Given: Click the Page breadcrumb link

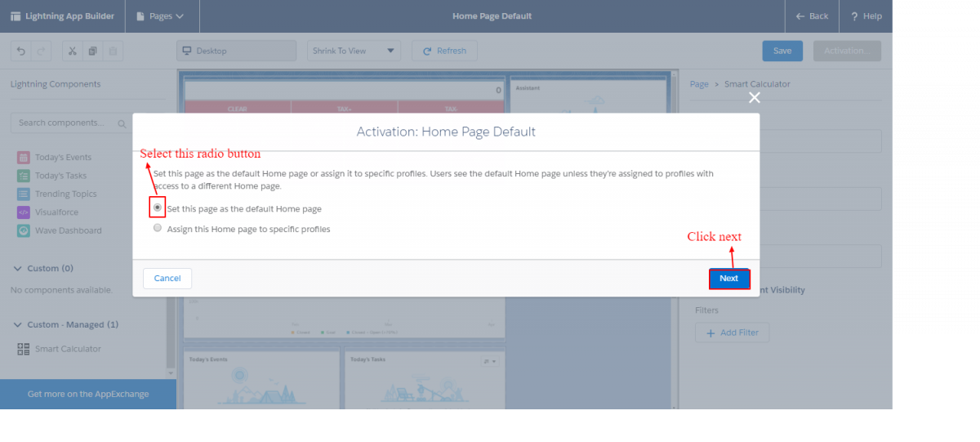Looking at the screenshot, I should tap(699, 84).
